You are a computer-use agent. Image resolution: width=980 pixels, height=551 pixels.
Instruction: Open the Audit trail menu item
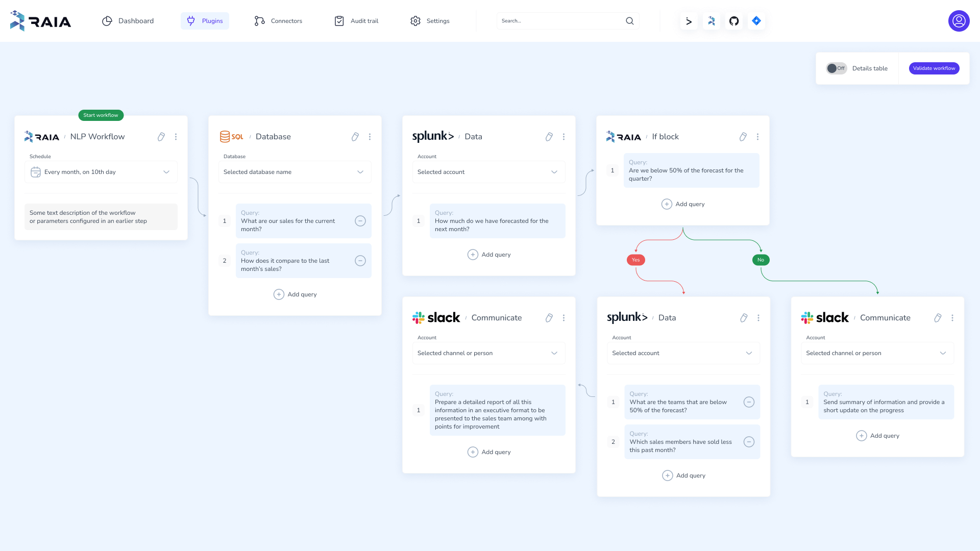tap(356, 21)
